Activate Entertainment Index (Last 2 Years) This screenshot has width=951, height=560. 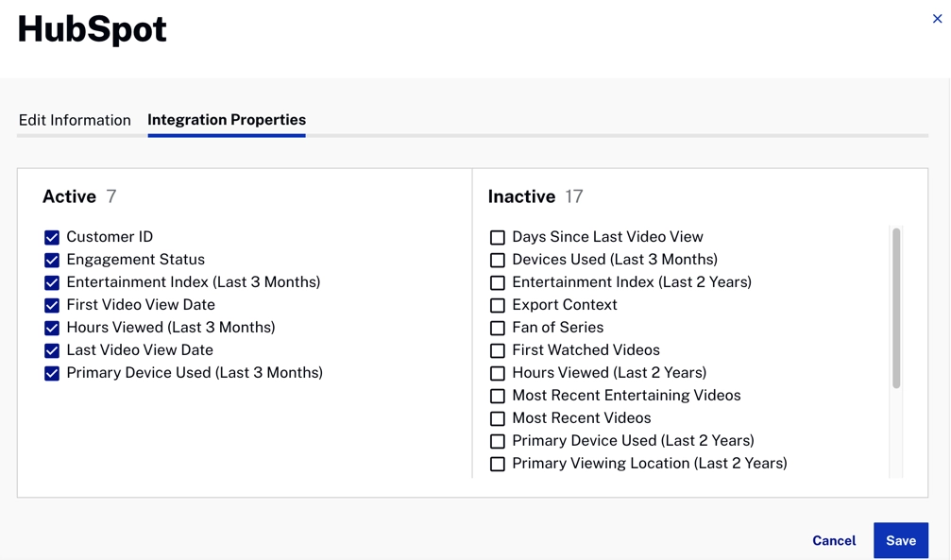pos(498,282)
